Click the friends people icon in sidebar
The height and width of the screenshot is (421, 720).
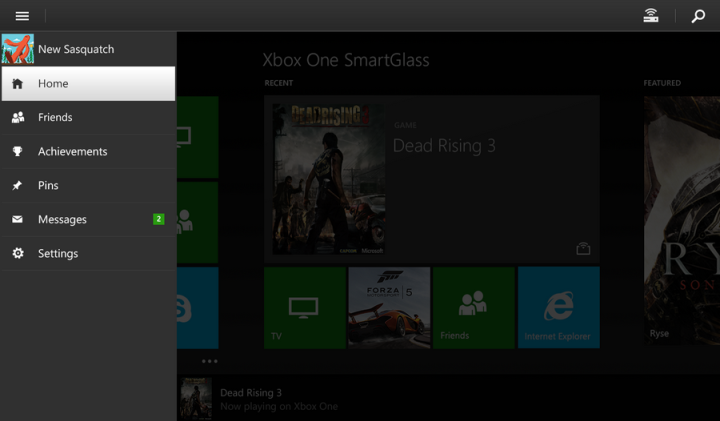(18, 118)
